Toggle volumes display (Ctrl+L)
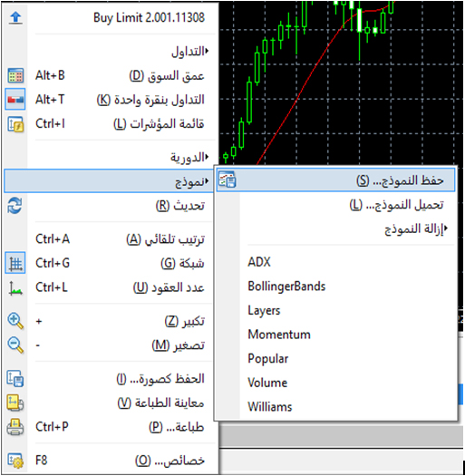 click(x=15, y=288)
